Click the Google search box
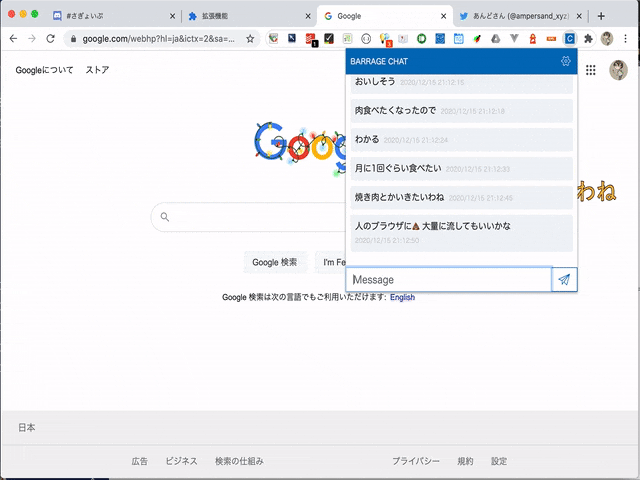 click(x=249, y=217)
